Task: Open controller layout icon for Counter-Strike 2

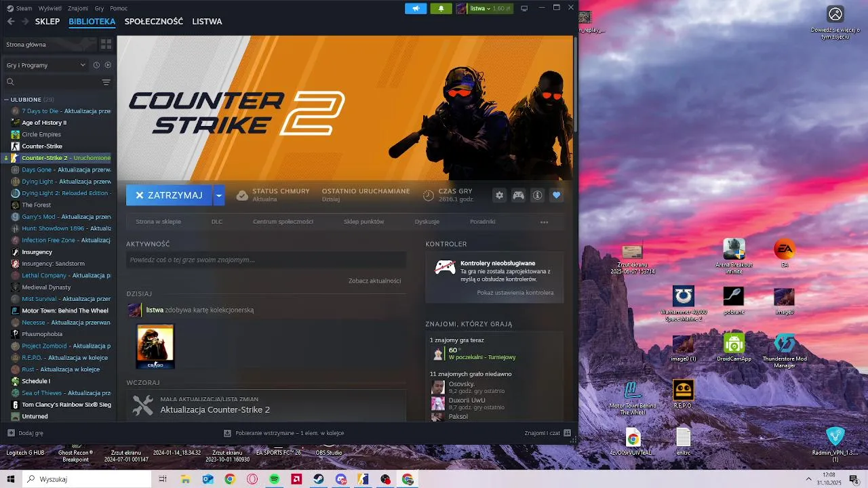Action: pyautogui.click(x=518, y=195)
